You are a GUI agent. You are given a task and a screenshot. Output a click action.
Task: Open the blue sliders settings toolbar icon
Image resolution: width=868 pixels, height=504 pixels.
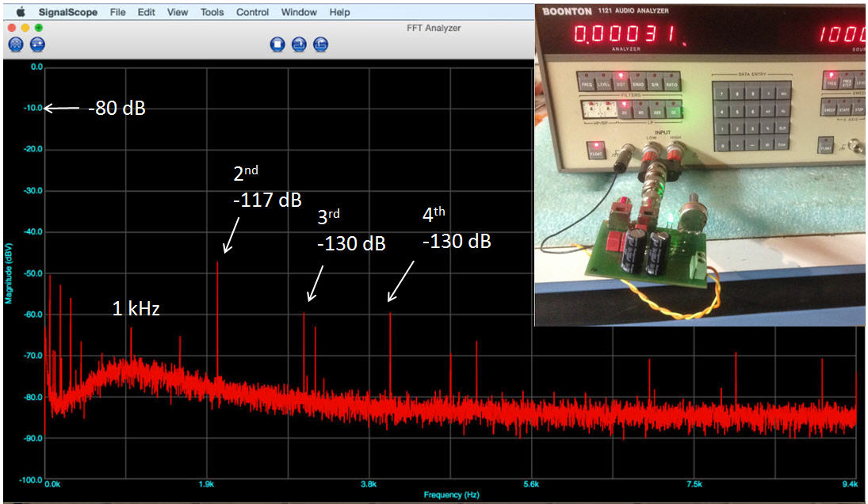[37, 44]
